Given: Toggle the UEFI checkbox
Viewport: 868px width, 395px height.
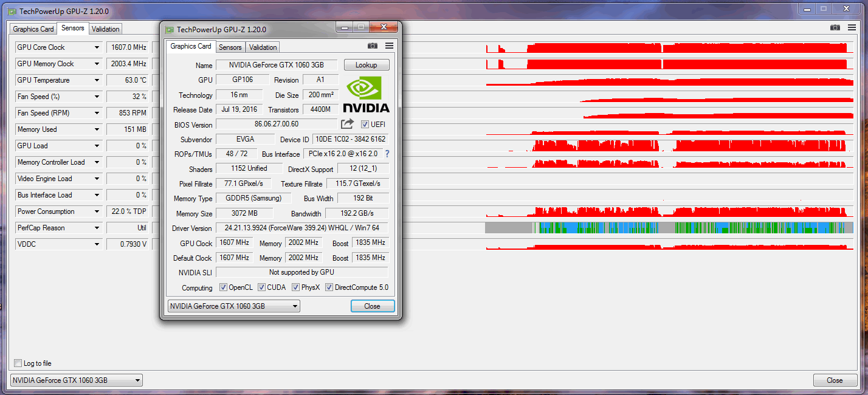Looking at the screenshot, I should pyautogui.click(x=365, y=125).
